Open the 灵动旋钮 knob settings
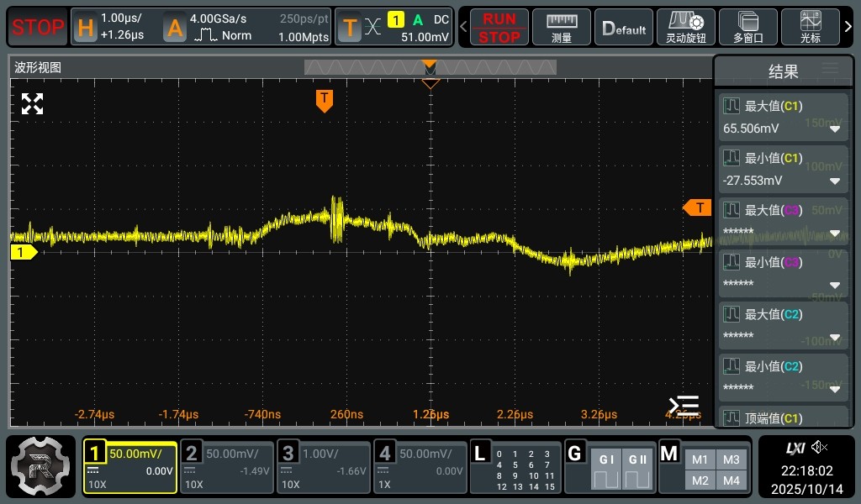This screenshot has width=861, height=504. (685, 27)
